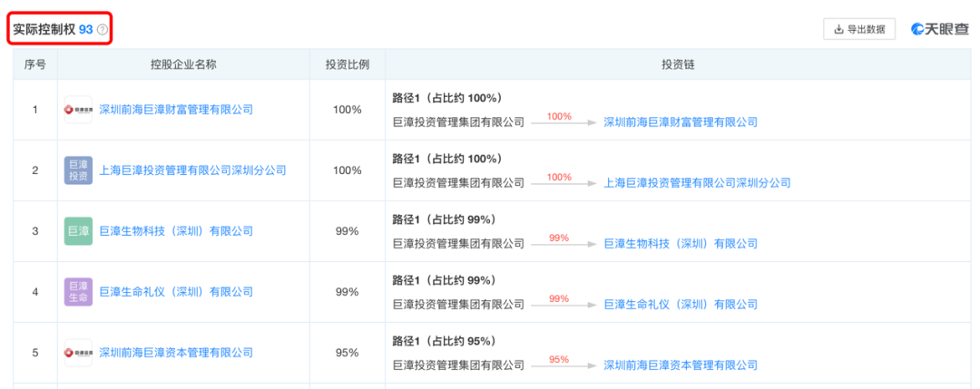Click the help question mark icon beside 实际控制权
980x389 pixels.
[x=103, y=30]
